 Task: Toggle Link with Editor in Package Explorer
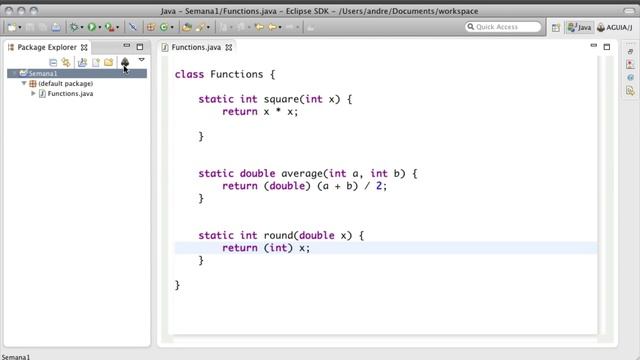(66, 62)
